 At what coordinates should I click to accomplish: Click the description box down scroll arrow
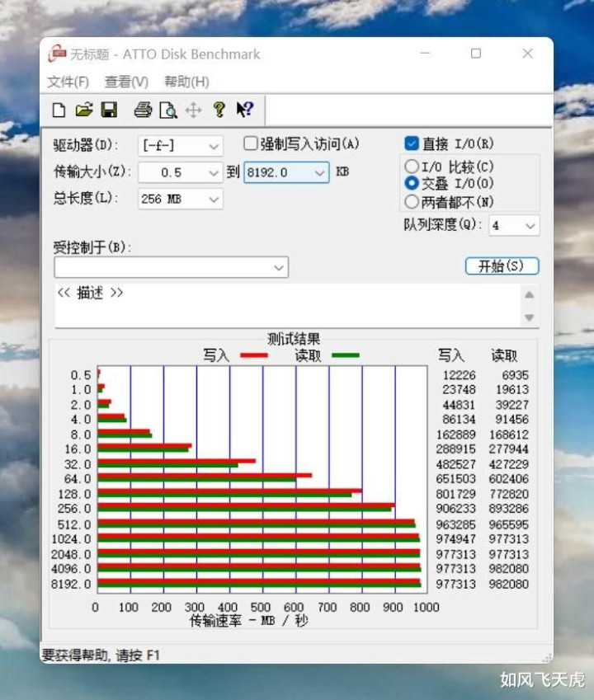[530, 317]
